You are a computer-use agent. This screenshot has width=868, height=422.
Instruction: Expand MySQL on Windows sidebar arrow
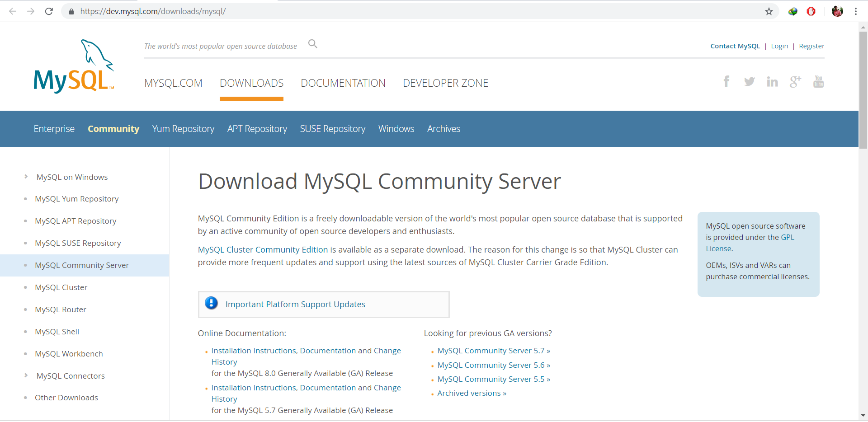[x=26, y=177]
